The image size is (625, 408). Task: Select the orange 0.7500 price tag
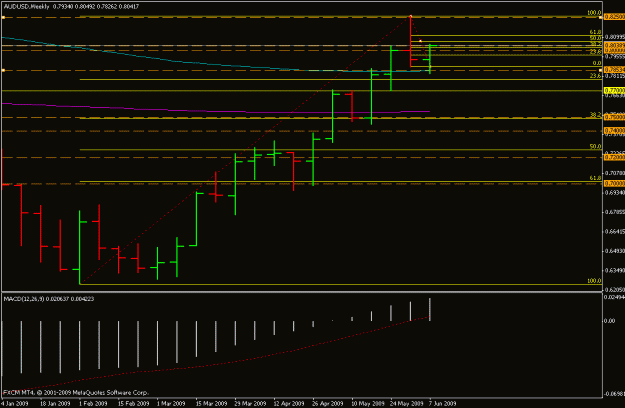(614, 118)
